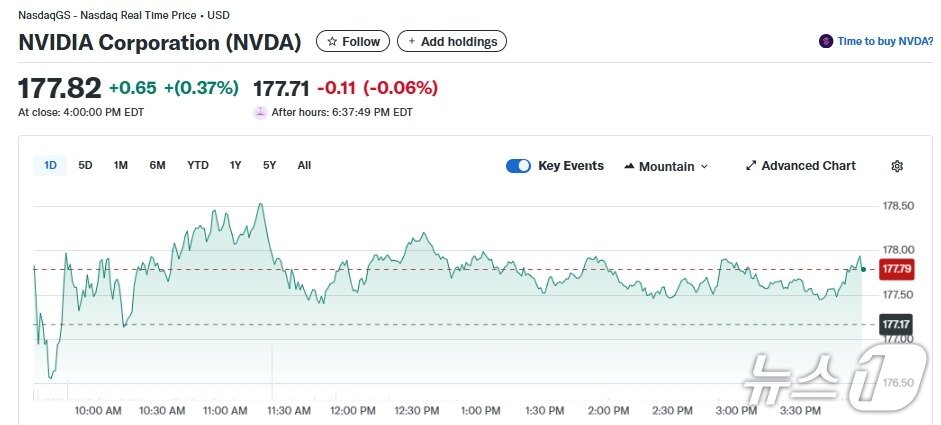Click the plus icon on Add holdings

pos(412,42)
